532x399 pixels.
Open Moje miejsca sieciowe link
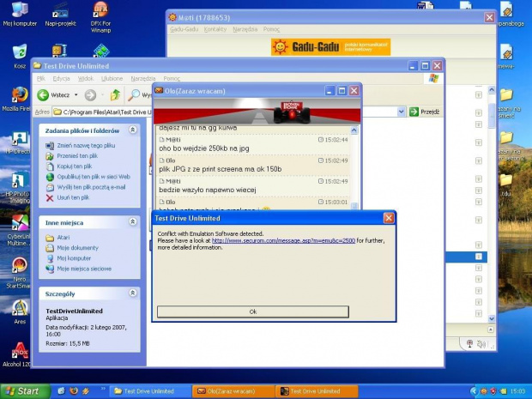84,269
